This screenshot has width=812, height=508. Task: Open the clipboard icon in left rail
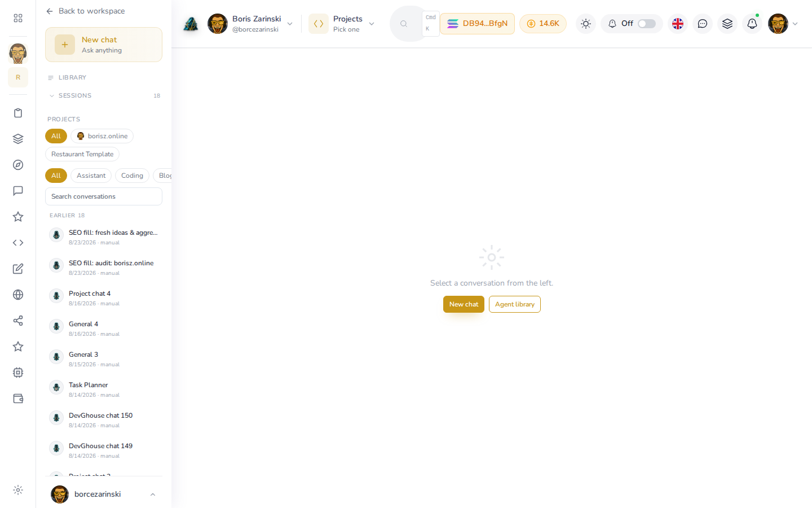(x=18, y=113)
